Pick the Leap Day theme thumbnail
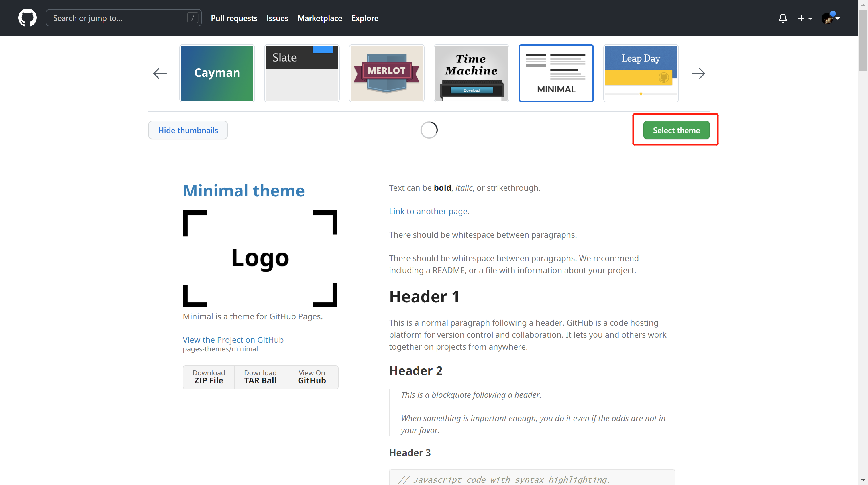 click(641, 73)
